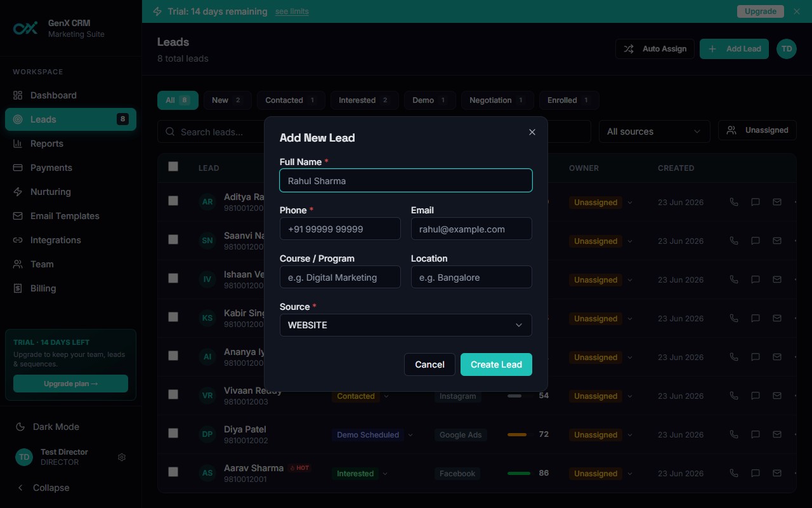Click the phone icon in Aditya's row

[734, 202]
